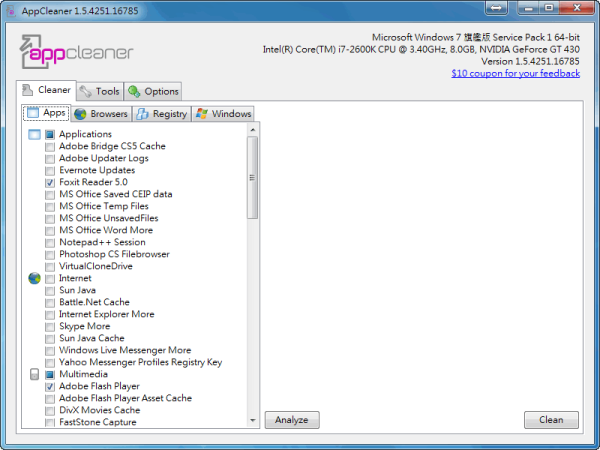Check Sun Java checkbox
600x450 pixels.
[x=50, y=290]
